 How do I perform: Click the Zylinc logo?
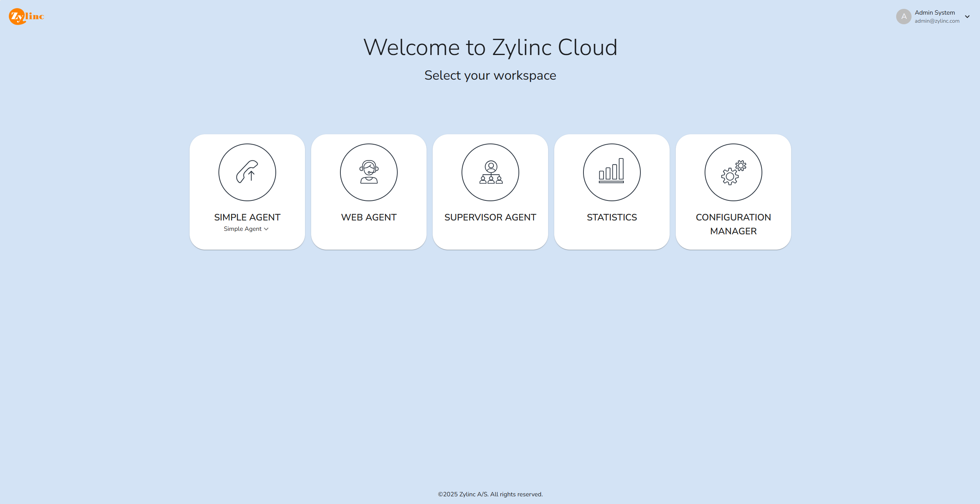pyautogui.click(x=26, y=16)
